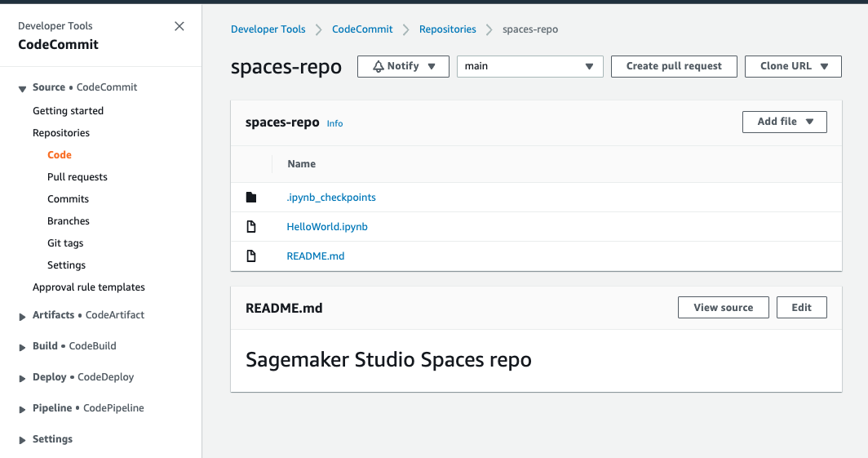Screen dimensions: 868x458
Task: Click the Sagemaker Studio Spaces repo heading
Action: click(388, 360)
